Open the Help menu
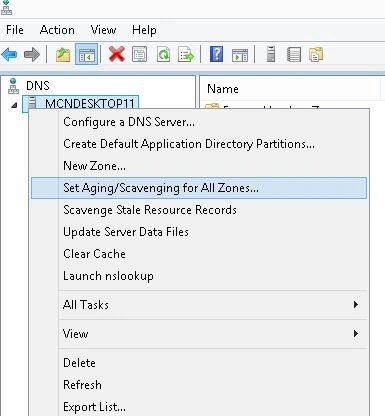The height and width of the screenshot is (416, 385). point(144,30)
